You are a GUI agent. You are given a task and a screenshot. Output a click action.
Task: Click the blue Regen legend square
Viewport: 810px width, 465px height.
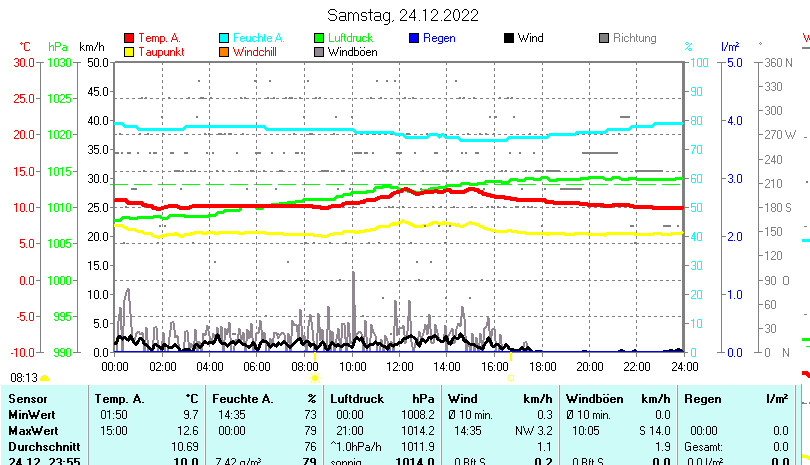415,38
